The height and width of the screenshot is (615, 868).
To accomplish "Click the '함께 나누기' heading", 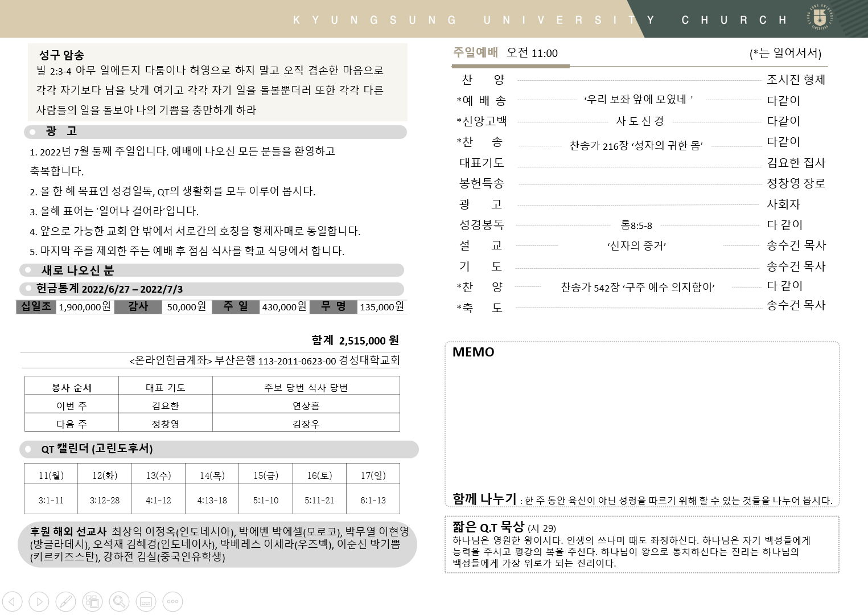I will (x=484, y=499).
